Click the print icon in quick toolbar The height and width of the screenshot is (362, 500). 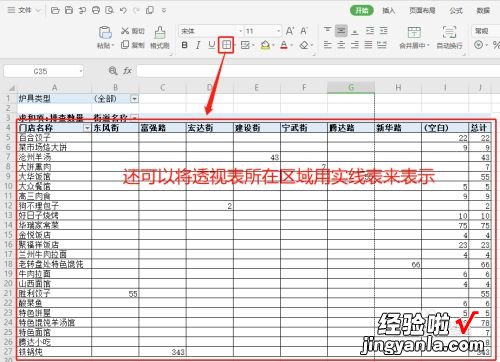click(x=96, y=10)
